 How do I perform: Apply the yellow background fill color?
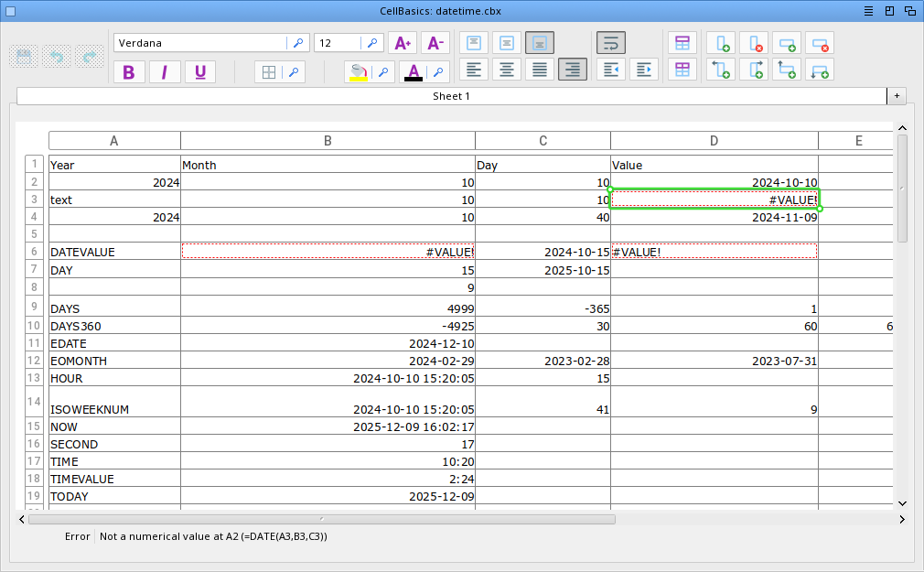pyautogui.click(x=357, y=72)
